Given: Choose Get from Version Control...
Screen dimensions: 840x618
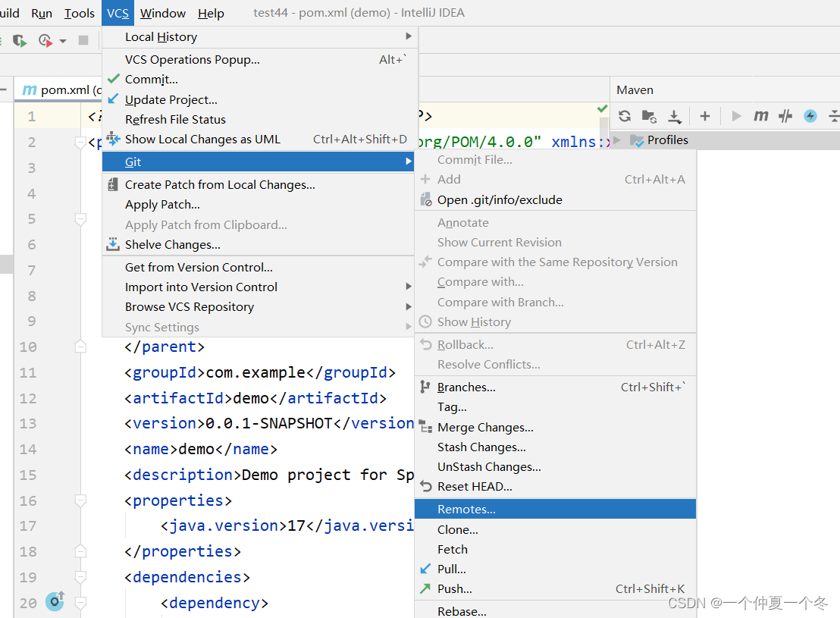Looking at the screenshot, I should pos(259,268).
